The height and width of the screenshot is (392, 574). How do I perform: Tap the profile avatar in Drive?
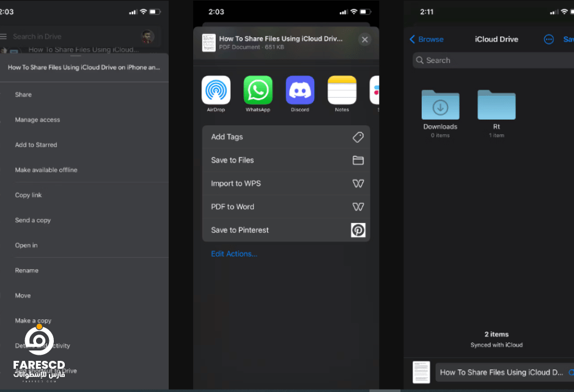click(147, 37)
